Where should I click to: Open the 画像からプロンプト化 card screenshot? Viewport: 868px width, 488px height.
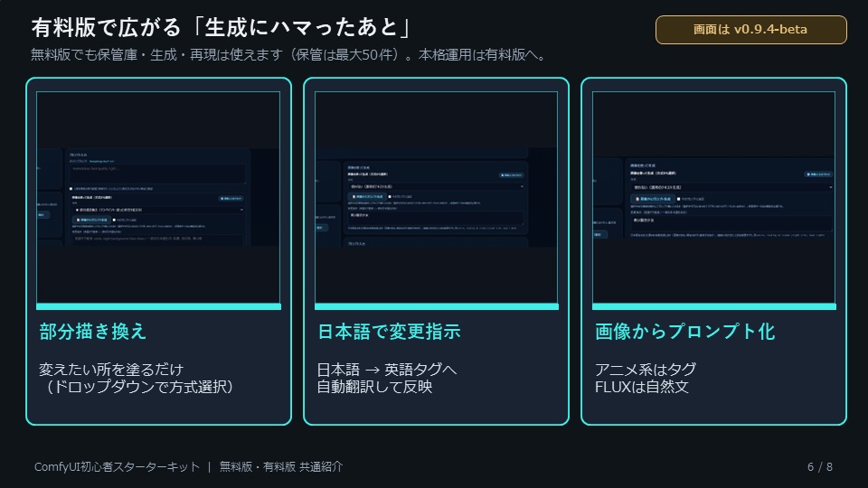click(x=713, y=198)
